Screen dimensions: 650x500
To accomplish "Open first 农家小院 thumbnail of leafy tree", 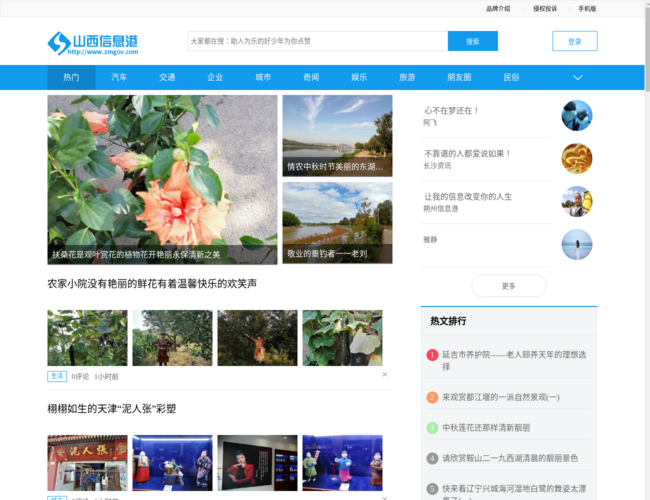I will (x=87, y=338).
